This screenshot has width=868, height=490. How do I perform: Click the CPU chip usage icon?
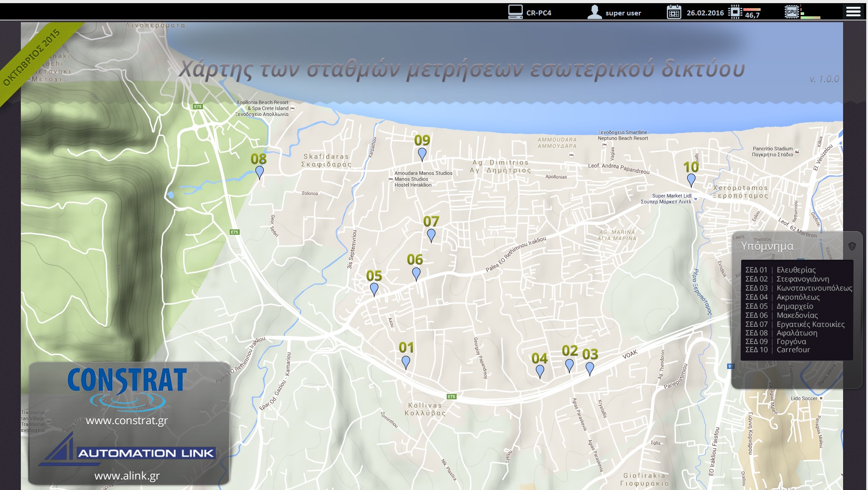coord(735,12)
